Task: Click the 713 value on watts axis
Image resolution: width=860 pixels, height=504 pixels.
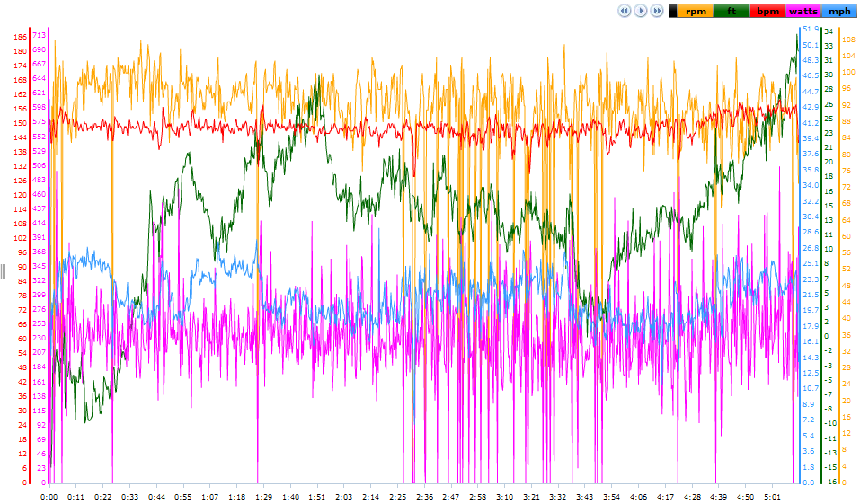Action: [x=39, y=35]
